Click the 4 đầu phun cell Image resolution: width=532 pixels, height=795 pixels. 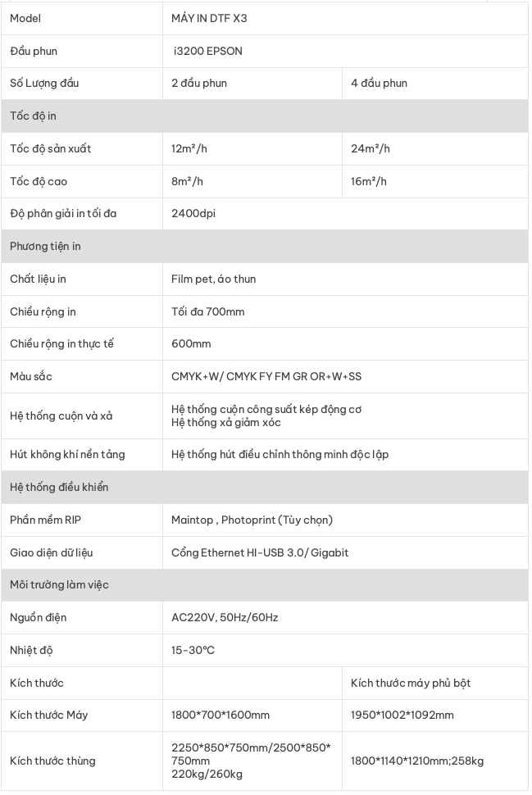click(435, 83)
